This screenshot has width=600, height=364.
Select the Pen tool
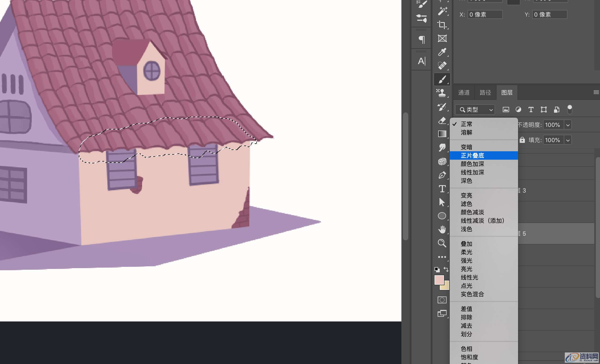click(x=442, y=175)
